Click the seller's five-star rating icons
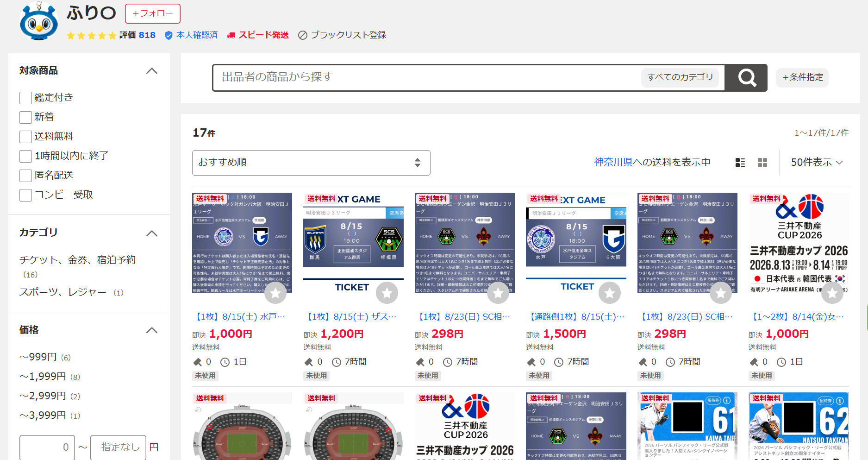Image resolution: width=868 pixels, height=460 pixels. tap(92, 36)
